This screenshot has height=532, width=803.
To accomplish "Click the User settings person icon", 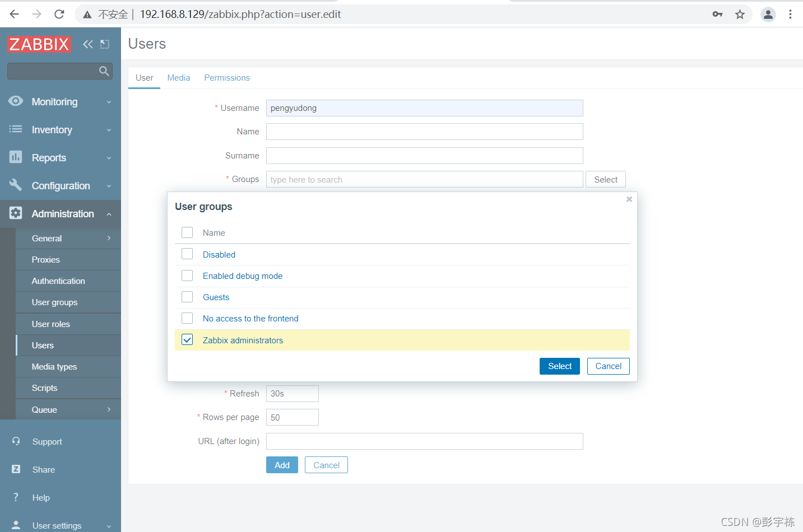I will coord(16,525).
